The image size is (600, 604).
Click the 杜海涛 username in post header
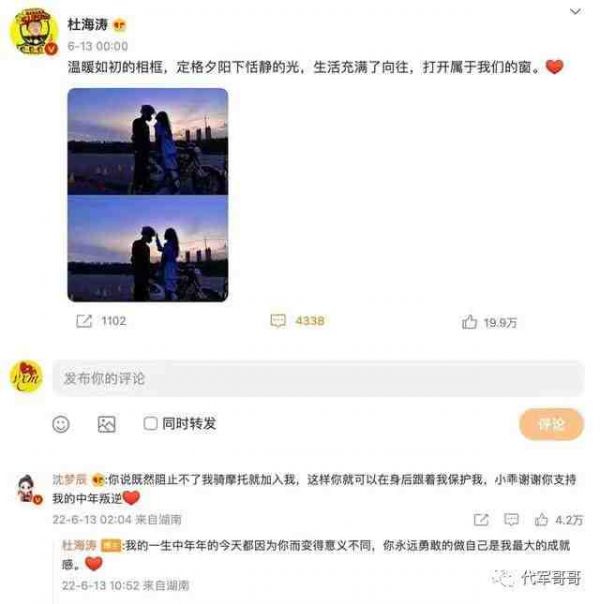pos(87,25)
